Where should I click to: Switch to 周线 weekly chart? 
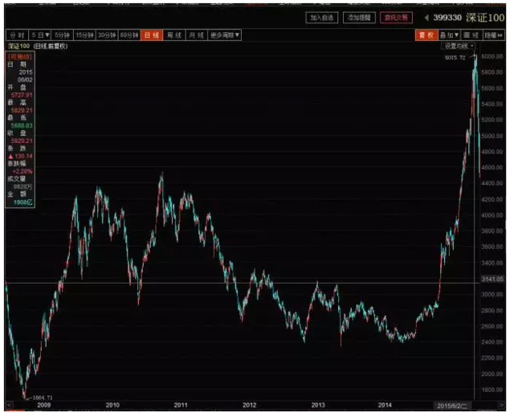coord(173,35)
